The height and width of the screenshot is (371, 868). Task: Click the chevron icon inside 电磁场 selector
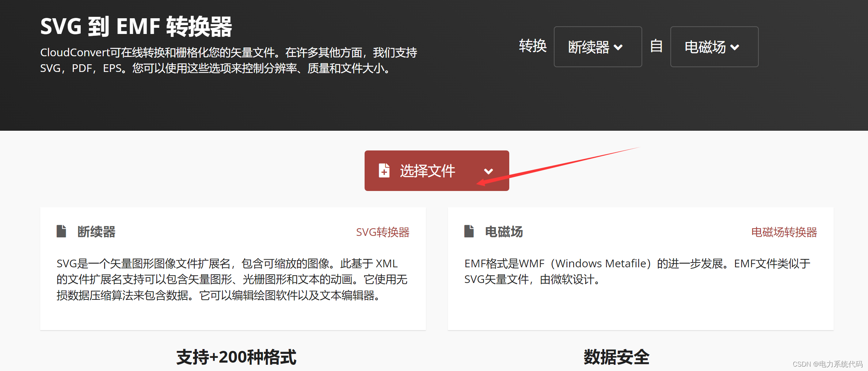point(735,47)
